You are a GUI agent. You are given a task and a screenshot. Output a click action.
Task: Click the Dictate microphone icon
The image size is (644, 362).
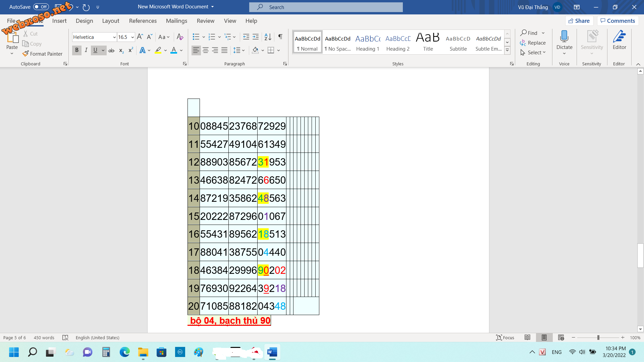[x=564, y=37]
